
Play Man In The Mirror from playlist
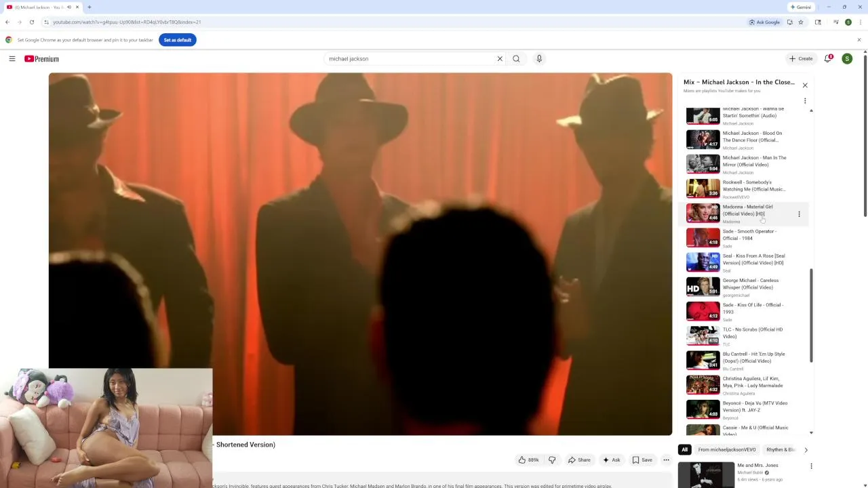click(x=744, y=164)
